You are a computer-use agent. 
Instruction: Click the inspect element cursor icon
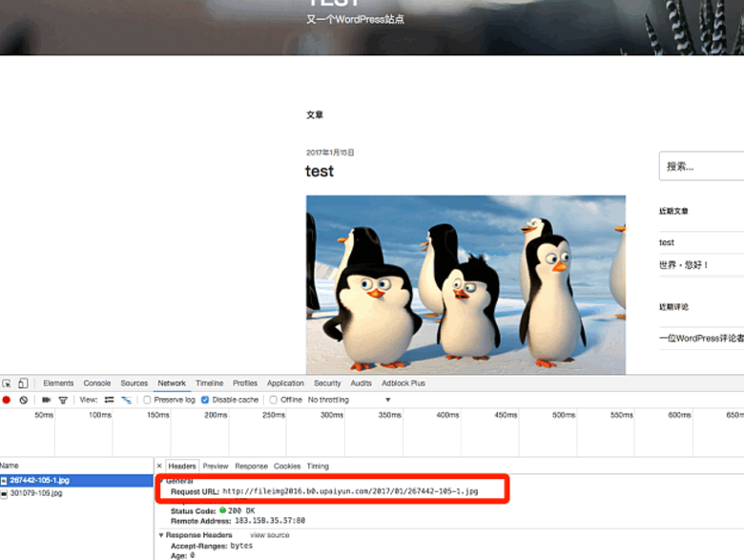click(6, 384)
